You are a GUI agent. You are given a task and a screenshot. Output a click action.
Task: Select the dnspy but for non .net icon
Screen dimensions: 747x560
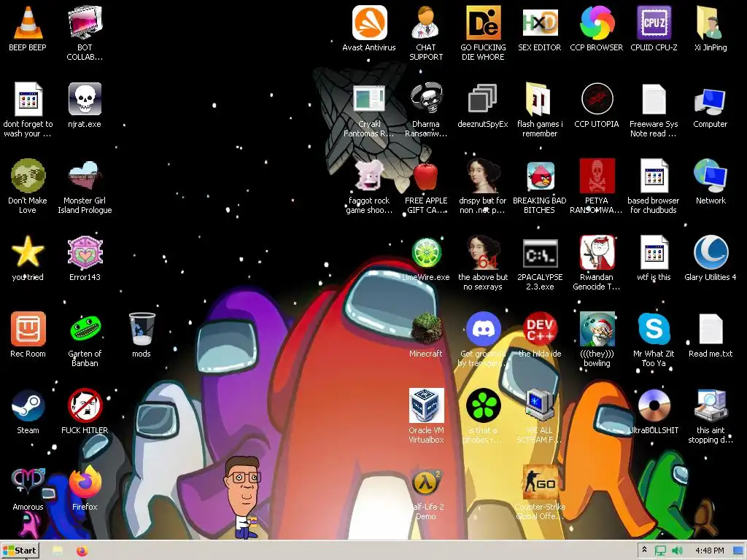(483, 176)
